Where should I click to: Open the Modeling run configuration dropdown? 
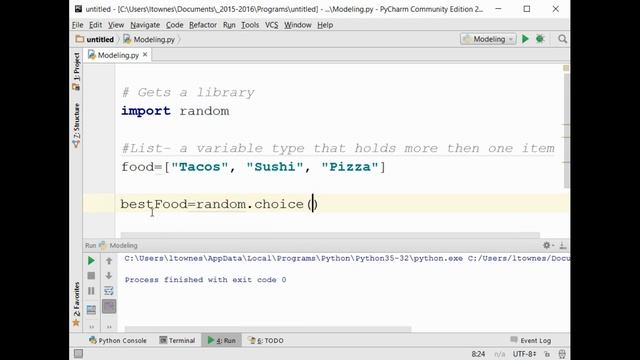488,39
